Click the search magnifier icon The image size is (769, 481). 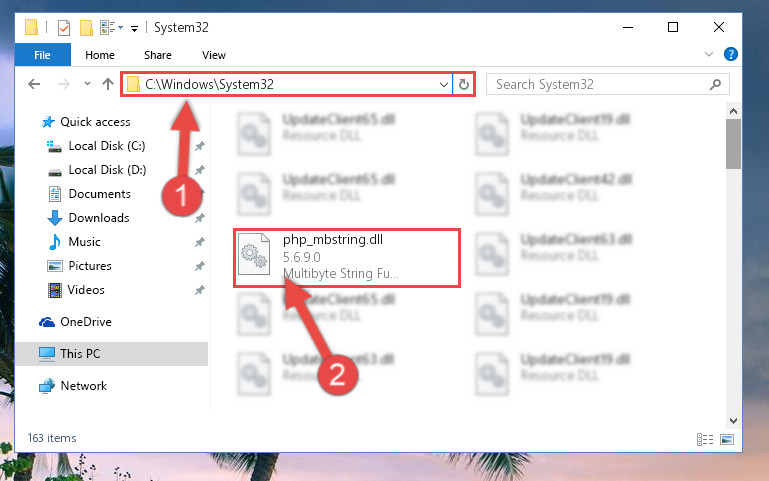tap(716, 84)
